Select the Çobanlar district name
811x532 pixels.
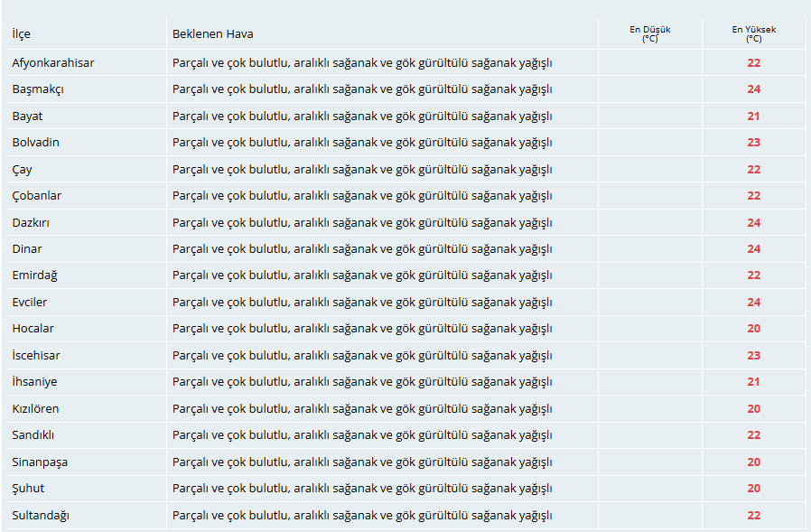pos(37,196)
